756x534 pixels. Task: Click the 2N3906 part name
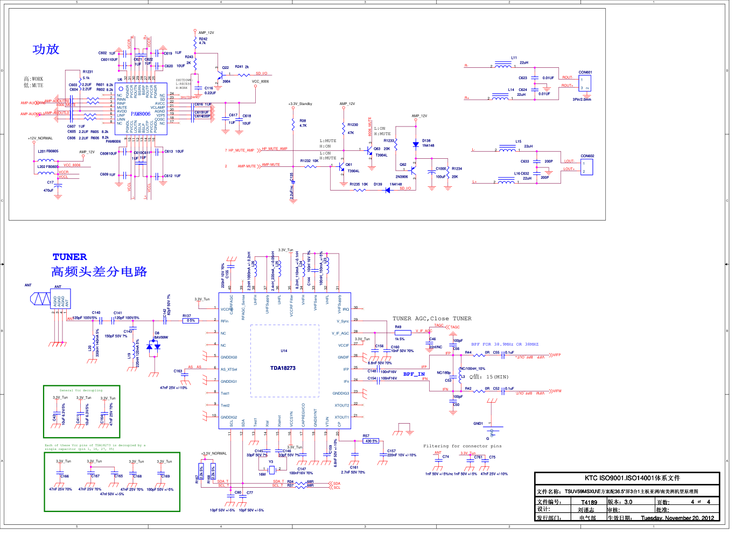tap(402, 177)
